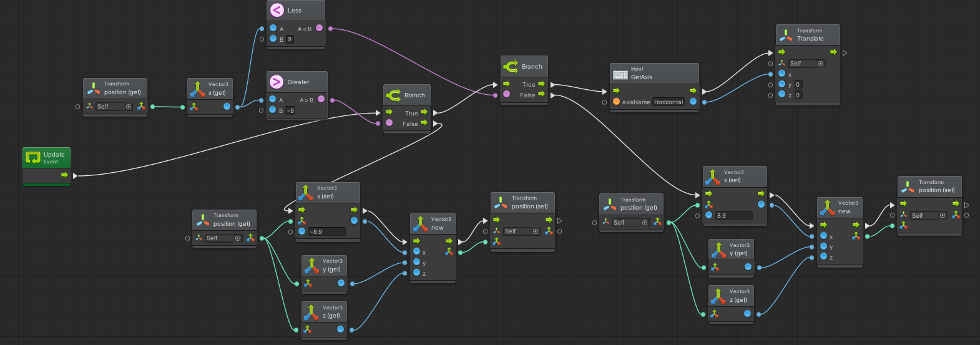
Task: Click the Update Event node icon
Action: coord(33,158)
